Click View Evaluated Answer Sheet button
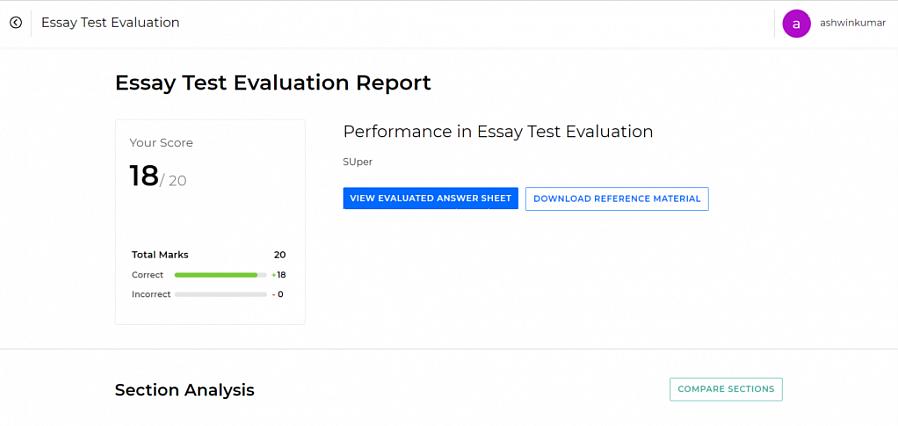Viewport: 898px width, 426px height. [x=430, y=198]
